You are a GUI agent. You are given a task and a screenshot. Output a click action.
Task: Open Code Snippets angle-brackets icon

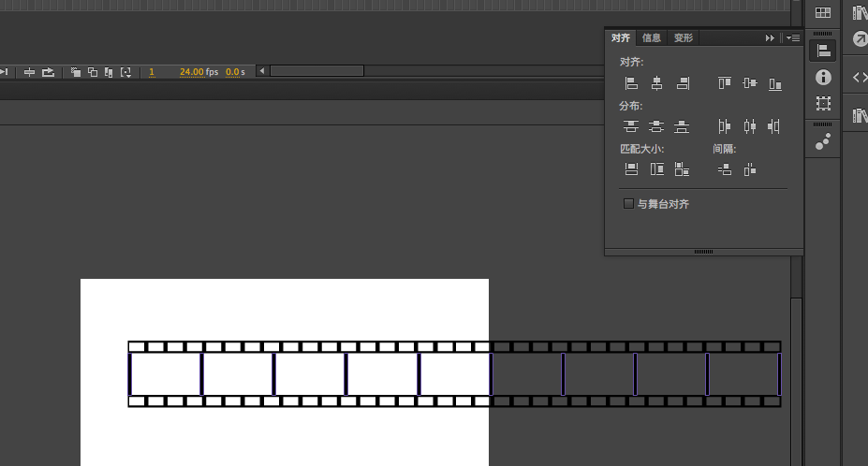pyautogui.click(x=860, y=78)
